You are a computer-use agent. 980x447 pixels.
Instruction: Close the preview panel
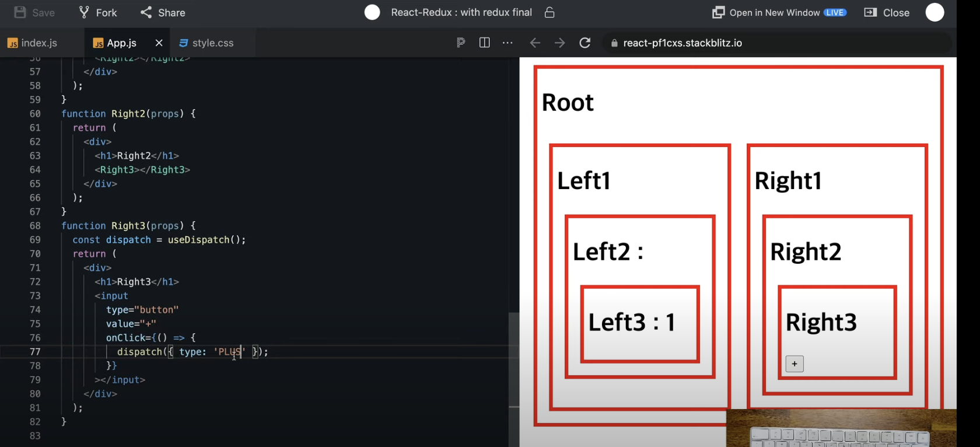[x=887, y=13]
